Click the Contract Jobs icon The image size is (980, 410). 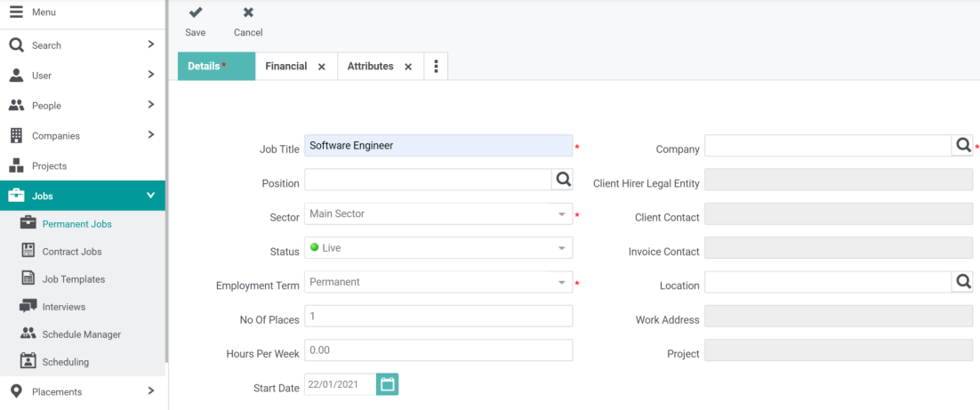pos(28,251)
